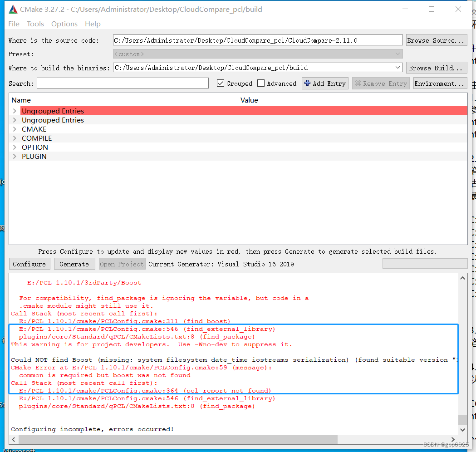This screenshot has height=452, width=476.
Task: Open the Environment settings button
Action: 440,83
